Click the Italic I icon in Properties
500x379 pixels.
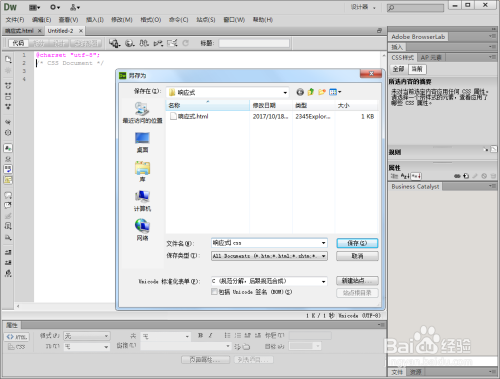click(210, 335)
